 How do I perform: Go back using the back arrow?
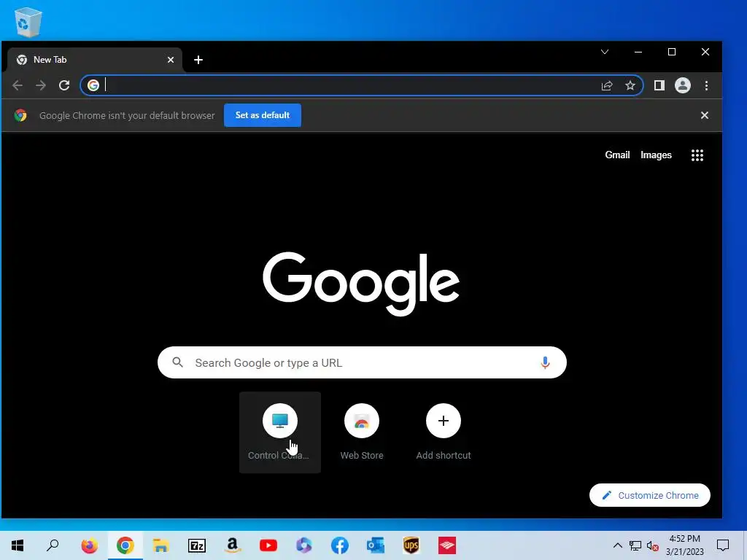[x=18, y=86]
